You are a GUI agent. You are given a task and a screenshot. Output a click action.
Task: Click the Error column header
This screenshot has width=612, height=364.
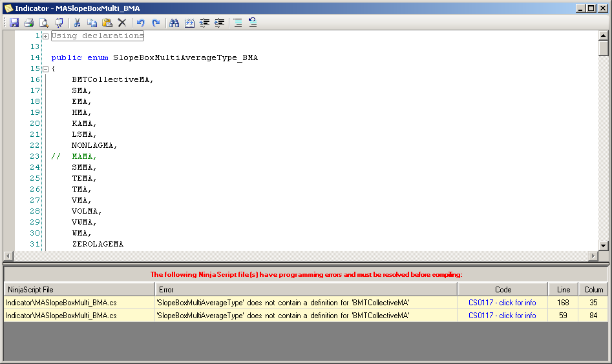[x=306, y=290]
